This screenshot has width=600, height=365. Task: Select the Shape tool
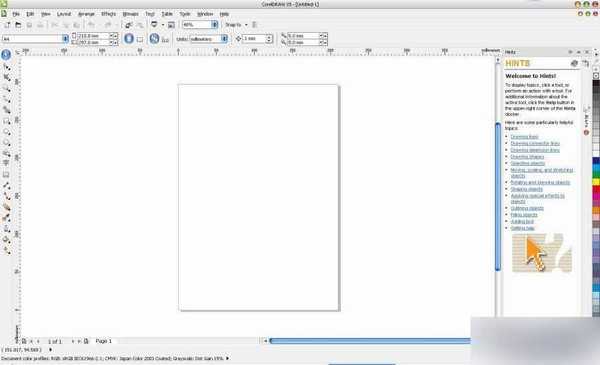[7, 67]
